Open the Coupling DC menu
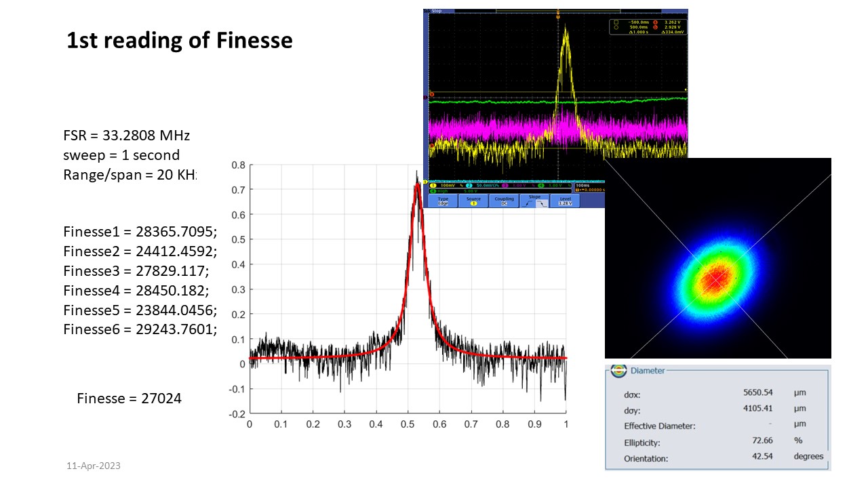This screenshot has height=488, width=868. (504, 201)
